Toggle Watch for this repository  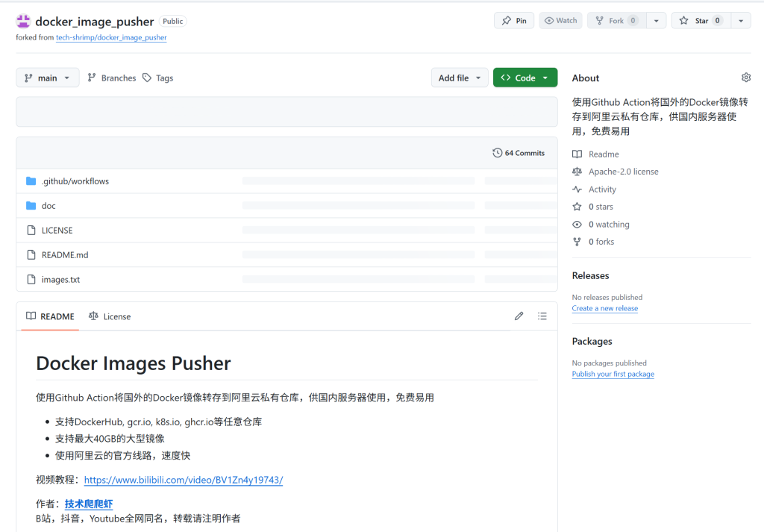pos(560,21)
